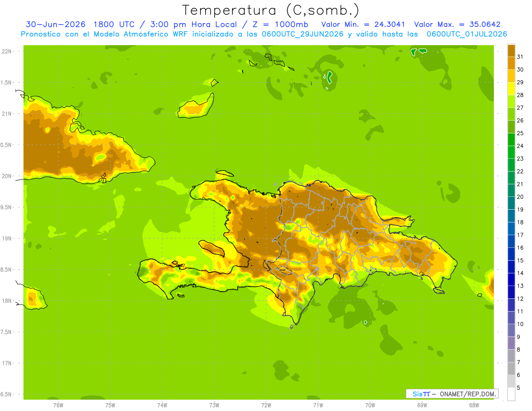This screenshot has height=411, width=532.
Task: Click the "22N" latitude label
Action: [7, 51]
